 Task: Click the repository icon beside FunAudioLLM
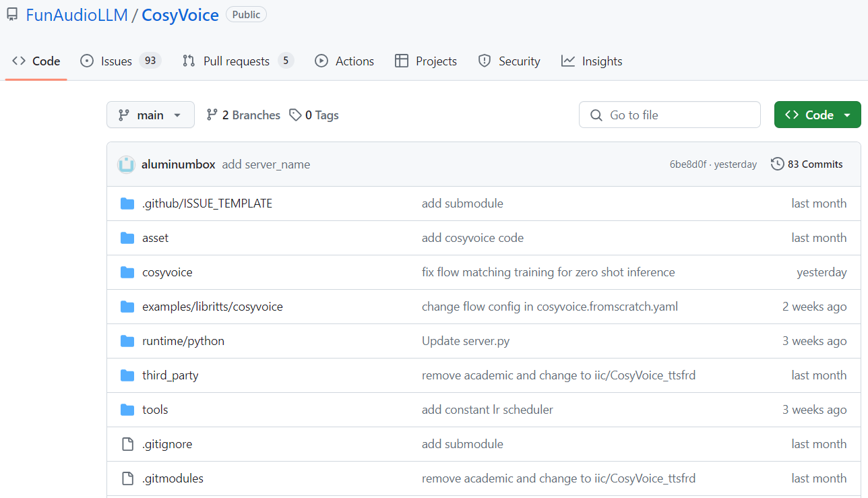(12, 15)
